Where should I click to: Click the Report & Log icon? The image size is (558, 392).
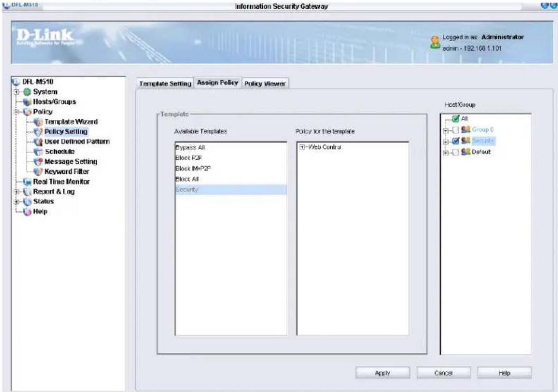(x=27, y=192)
